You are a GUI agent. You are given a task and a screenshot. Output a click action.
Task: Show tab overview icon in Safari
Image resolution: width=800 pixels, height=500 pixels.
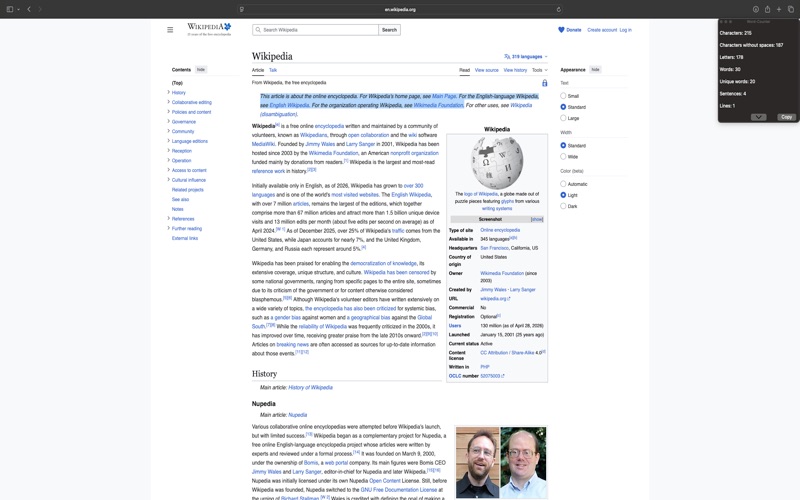(x=791, y=9)
